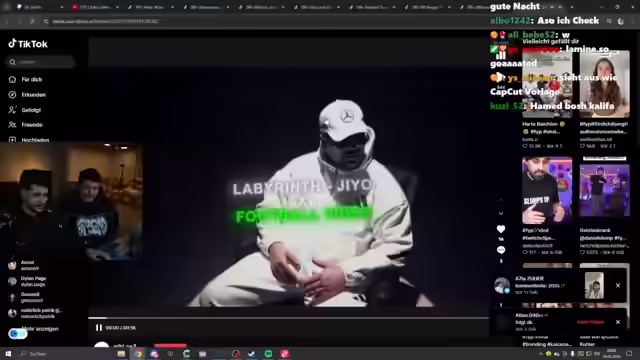Close the comment notification popup

tap(618, 285)
